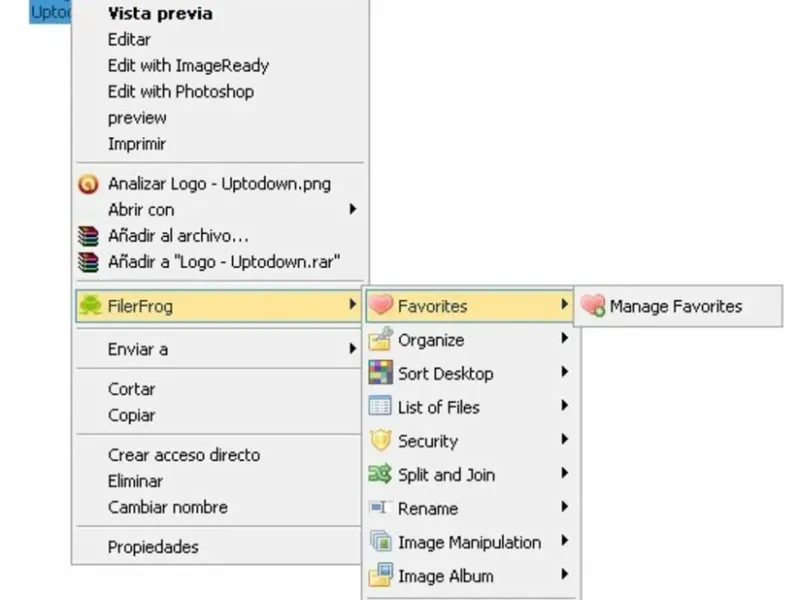
Task: Expand the Rename submenu arrow
Action: point(565,508)
